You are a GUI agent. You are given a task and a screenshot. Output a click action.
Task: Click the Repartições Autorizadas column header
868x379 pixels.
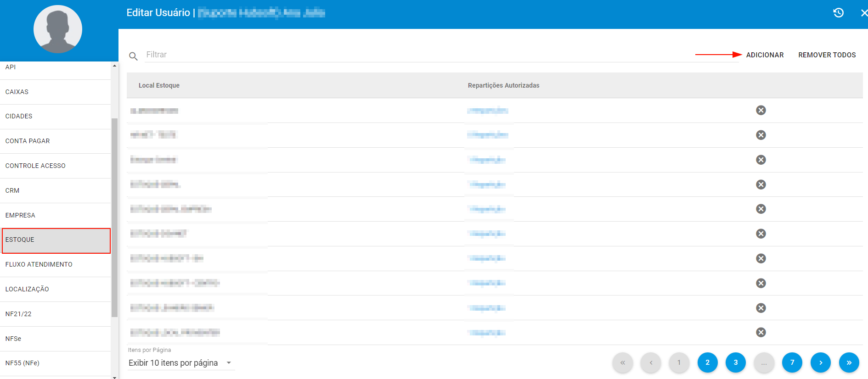coord(503,85)
